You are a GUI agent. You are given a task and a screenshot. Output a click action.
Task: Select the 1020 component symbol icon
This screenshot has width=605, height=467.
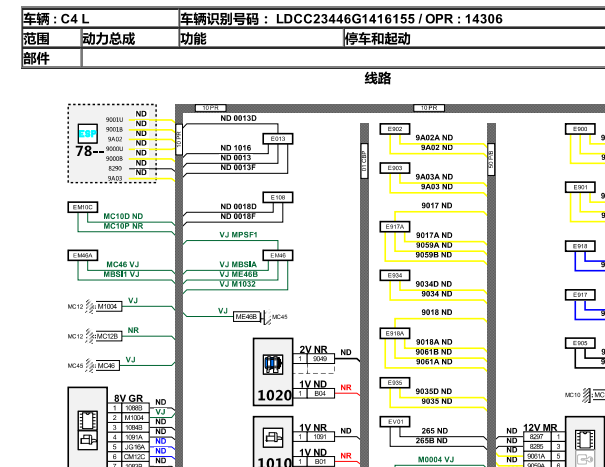point(273,364)
